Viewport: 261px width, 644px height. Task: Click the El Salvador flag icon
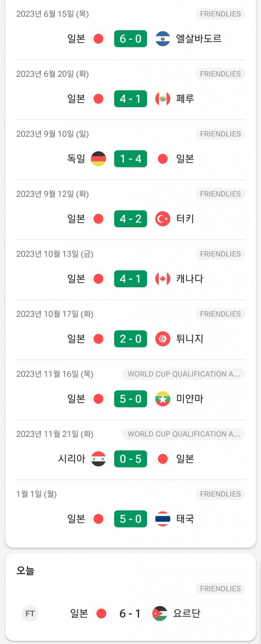pos(163,39)
